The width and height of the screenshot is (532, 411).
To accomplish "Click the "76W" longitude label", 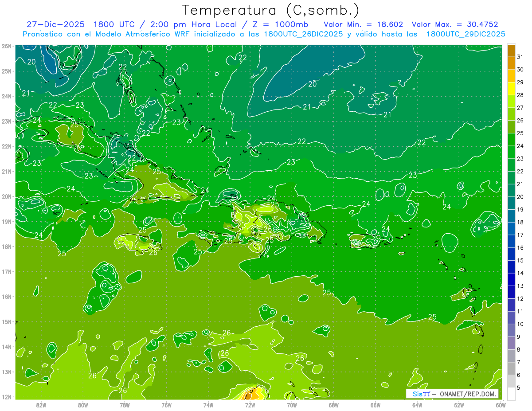I will coord(166,405).
